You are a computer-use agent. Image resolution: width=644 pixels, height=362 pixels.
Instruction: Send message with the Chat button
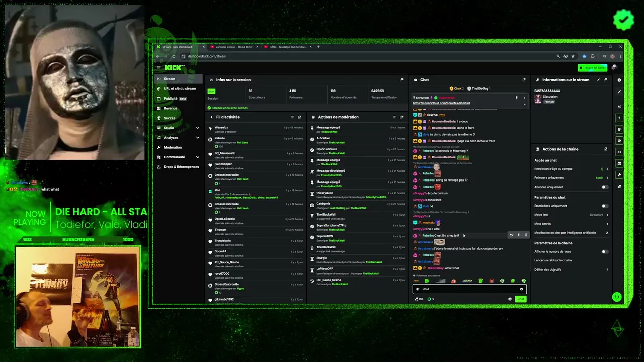click(520, 299)
